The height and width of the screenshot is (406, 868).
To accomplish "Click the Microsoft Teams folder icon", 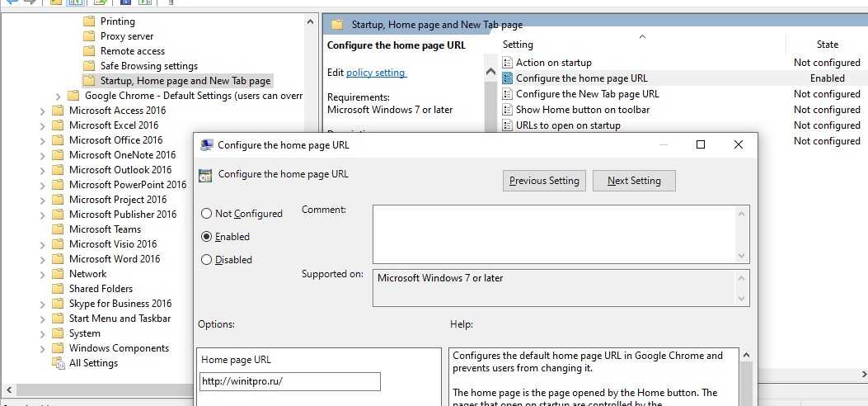I will click(58, 229).
